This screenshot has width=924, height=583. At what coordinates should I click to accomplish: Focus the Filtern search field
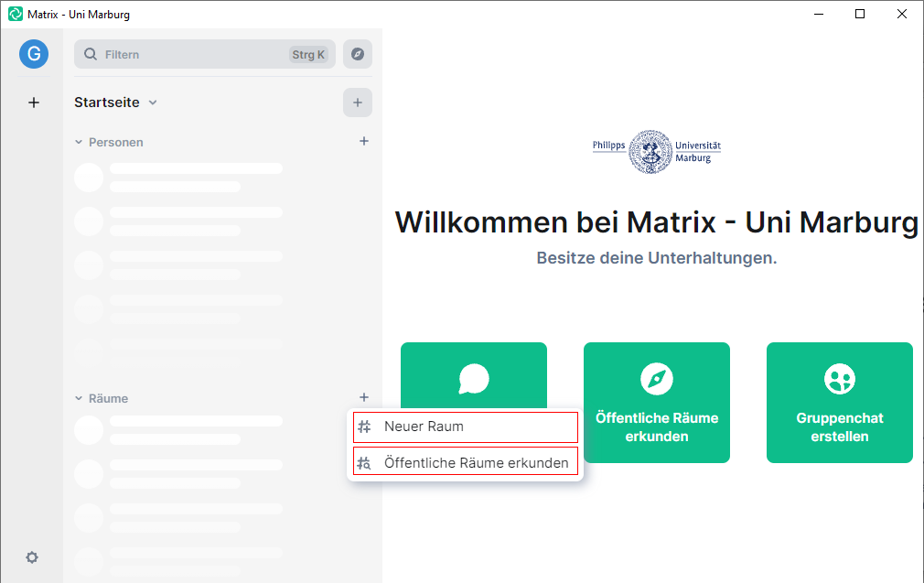click(x=205, y=54)
